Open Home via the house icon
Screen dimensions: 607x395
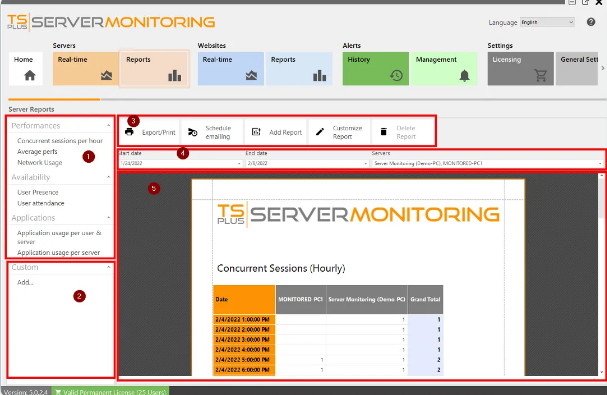coord(30,75)
